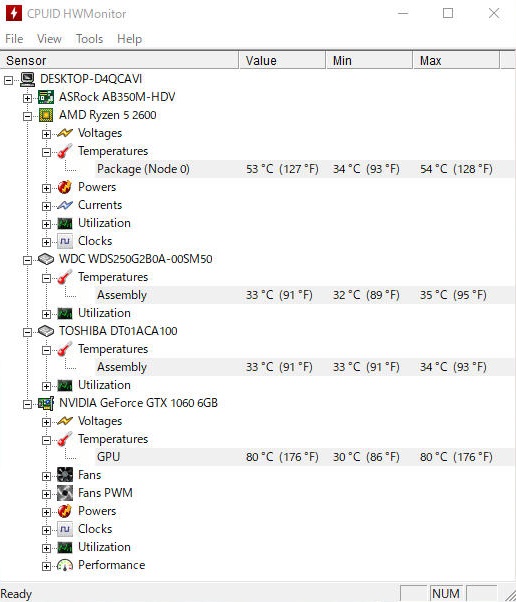Select the GPU temperature row
Image resolution: width=516 pixels, height=602 pixels.
tap(304, 457)
